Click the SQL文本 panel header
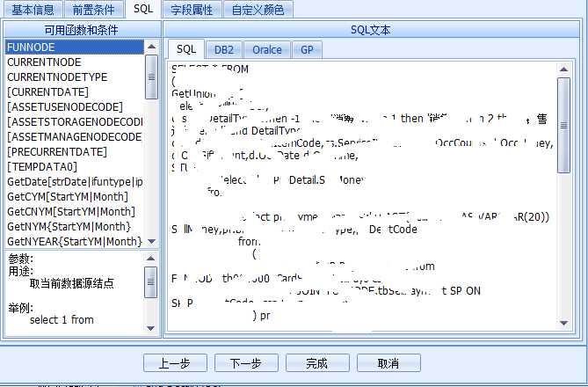The width and height of the screenshot is (588, 387). [371, 30]
